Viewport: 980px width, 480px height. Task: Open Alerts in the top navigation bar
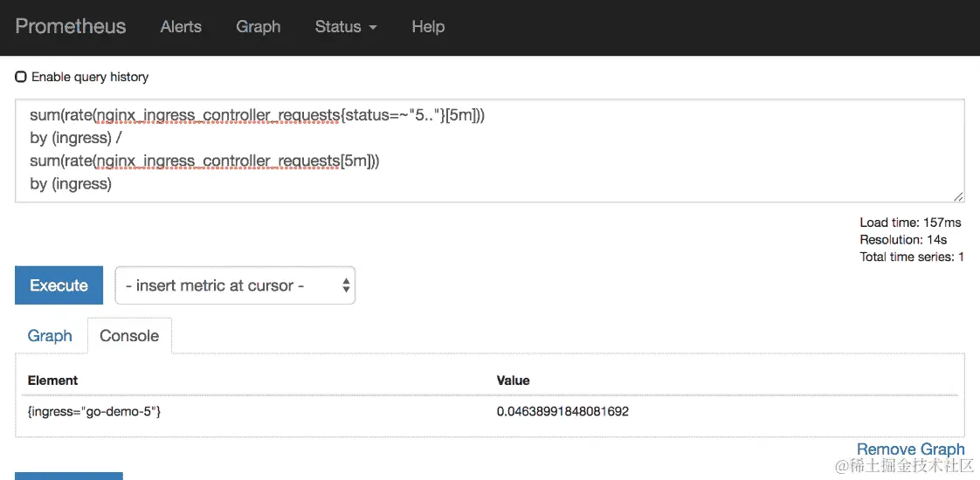point(181,26)
